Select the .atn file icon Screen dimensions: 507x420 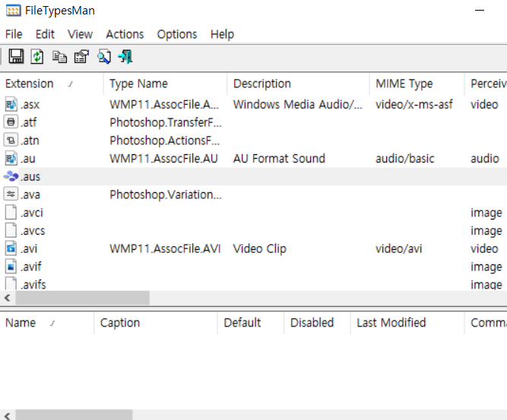[11, 141]
